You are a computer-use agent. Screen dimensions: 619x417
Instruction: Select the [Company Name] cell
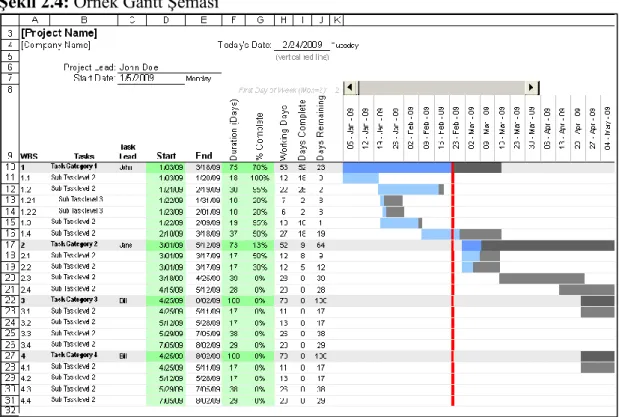(56, 45)
